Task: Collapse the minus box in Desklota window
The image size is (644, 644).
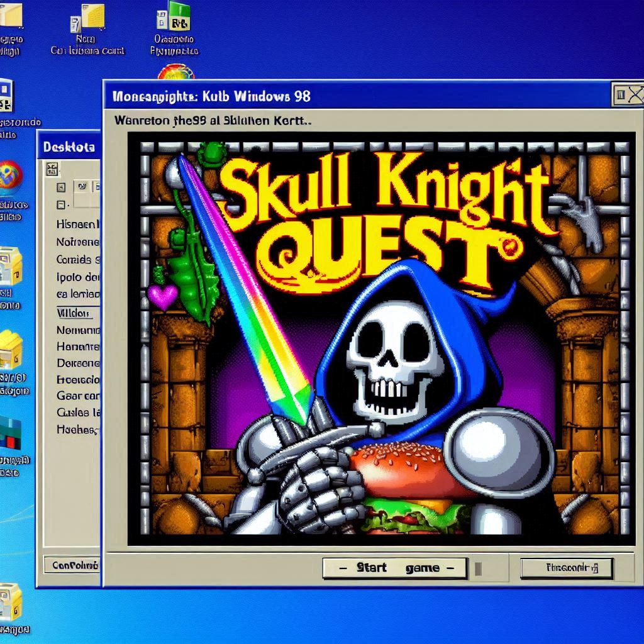Action: click(61, 204)
